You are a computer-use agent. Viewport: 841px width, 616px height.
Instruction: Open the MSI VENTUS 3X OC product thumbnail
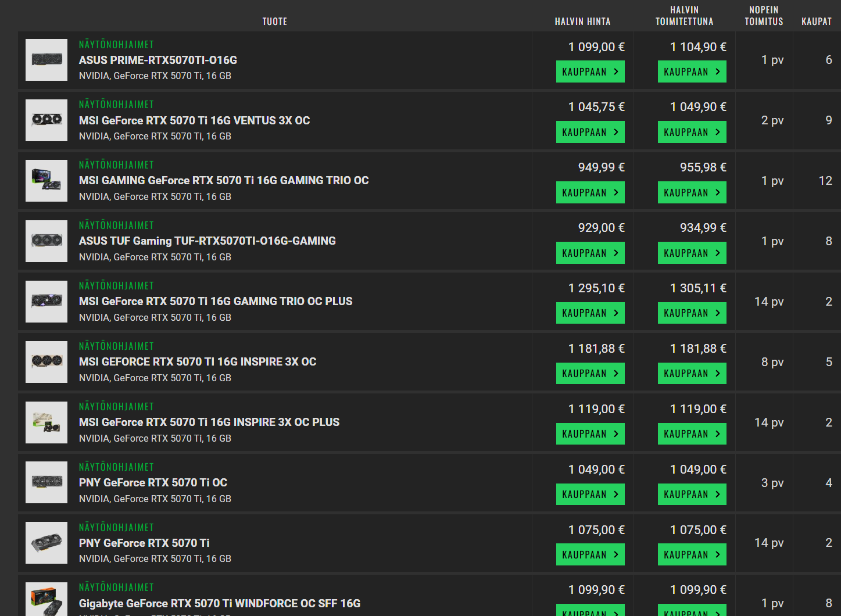click(x=46, y=120)
